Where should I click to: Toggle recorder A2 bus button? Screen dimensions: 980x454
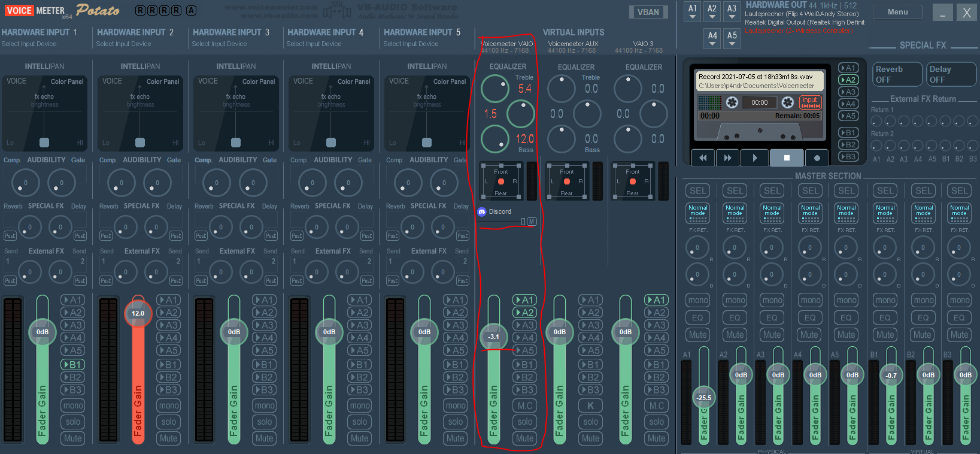[x=848, y=80]
